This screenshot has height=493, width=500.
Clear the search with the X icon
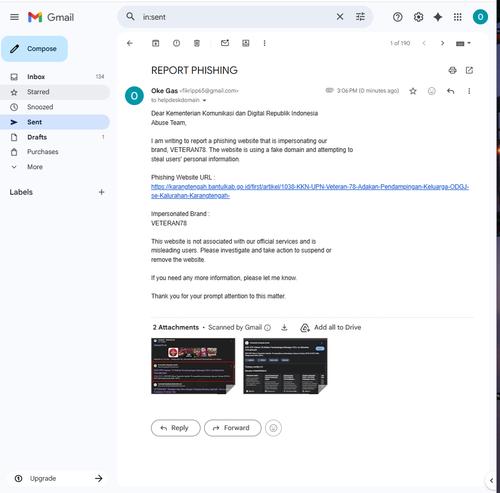340,17
